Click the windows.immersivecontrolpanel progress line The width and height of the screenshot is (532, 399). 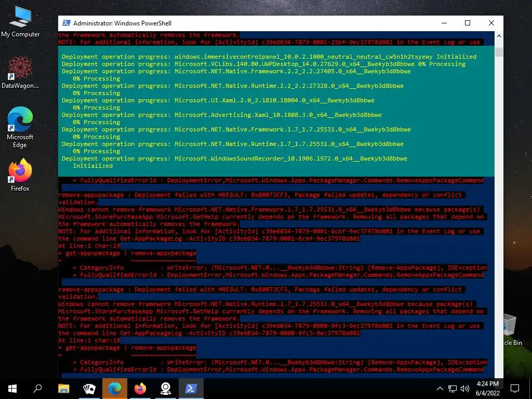coord(269,57)
